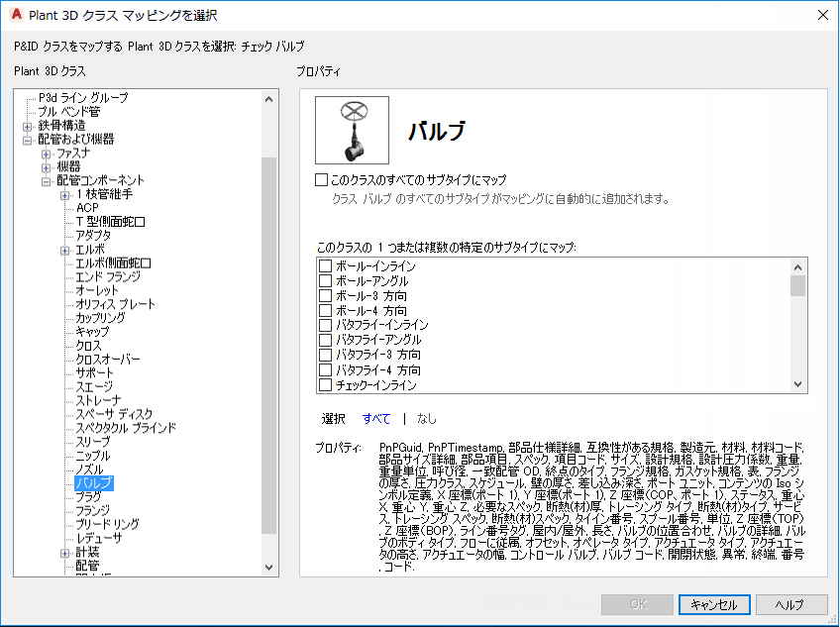Select T 型側面蛇口 in the tree
The image size is (840, 627).
(x=110, y=221)
